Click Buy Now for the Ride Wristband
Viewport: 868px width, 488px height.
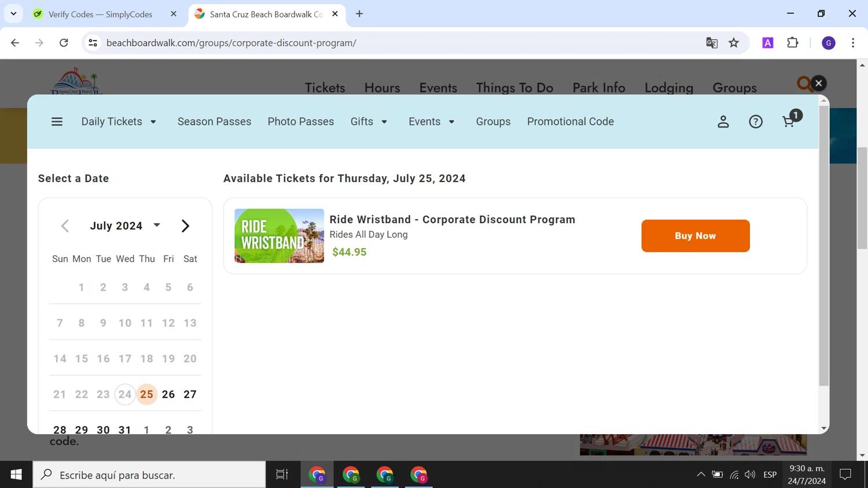pos(696,236)
